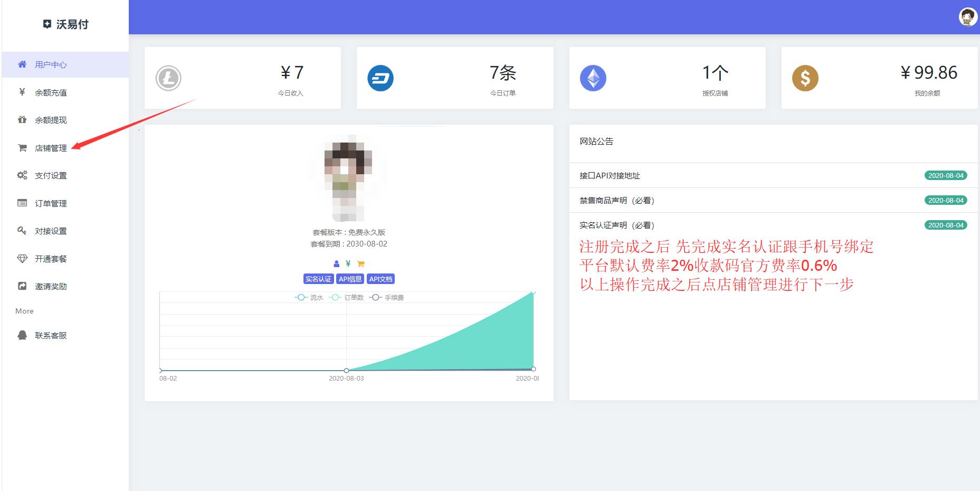Click the Litecoin icon on today's income card
Viewport: 980px width, 491px height.
coord(168,78)
